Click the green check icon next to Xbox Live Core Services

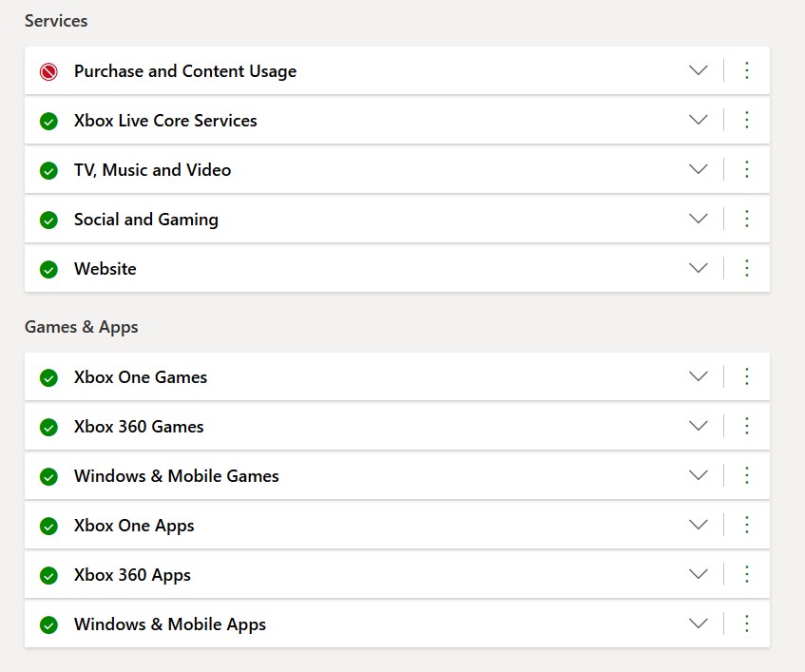[x=48, y=121]
